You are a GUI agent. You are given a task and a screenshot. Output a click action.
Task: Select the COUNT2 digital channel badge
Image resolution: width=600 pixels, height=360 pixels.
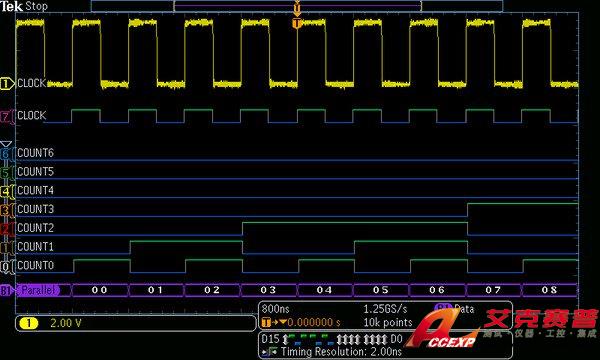(6, 228)
